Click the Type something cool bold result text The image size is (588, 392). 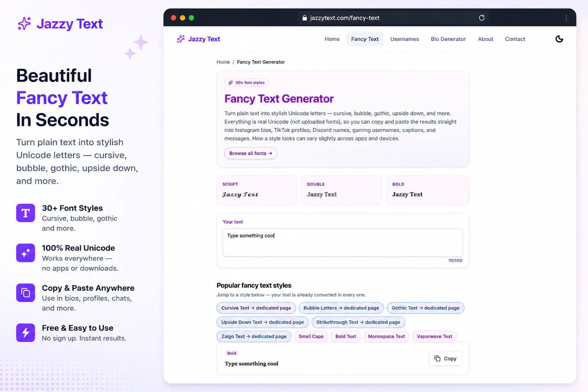coord(251,364)
